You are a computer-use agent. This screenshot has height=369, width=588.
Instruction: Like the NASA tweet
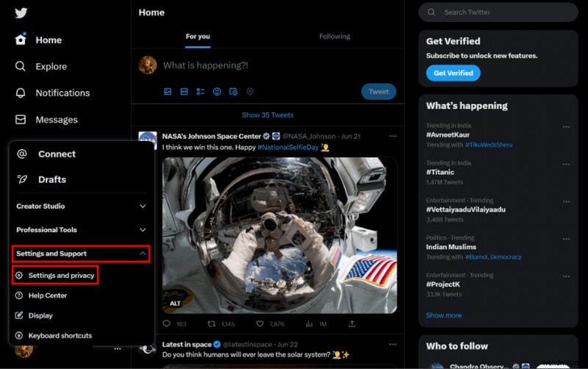260,323
